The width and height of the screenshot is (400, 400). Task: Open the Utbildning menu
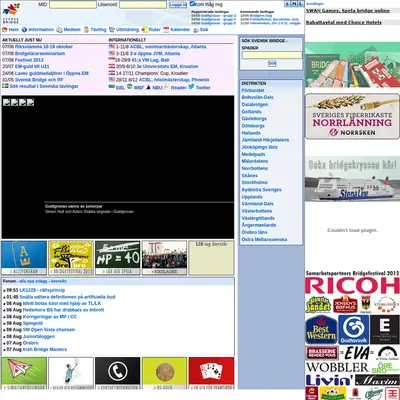point(124,30)
